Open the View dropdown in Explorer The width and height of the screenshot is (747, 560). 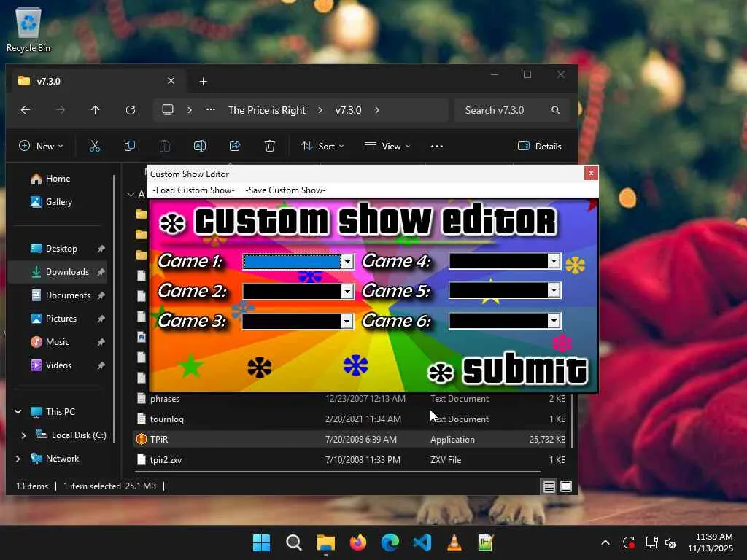pos(387,146)
